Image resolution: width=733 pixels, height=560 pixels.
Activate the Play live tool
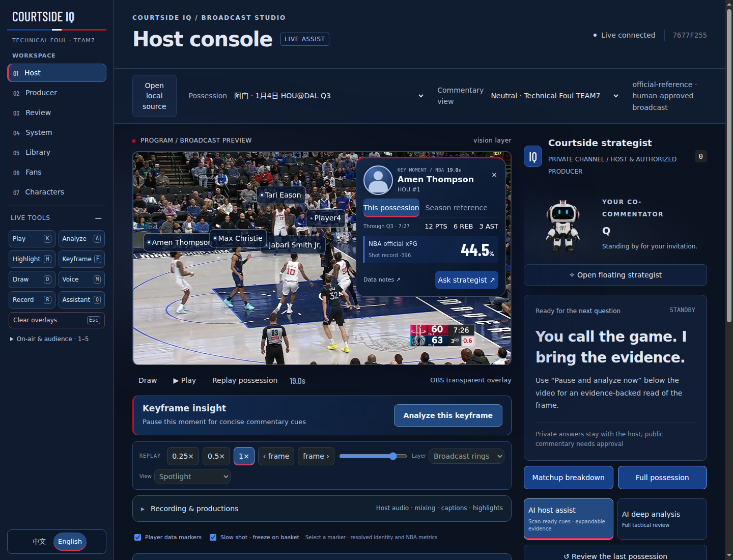[32, 239]
